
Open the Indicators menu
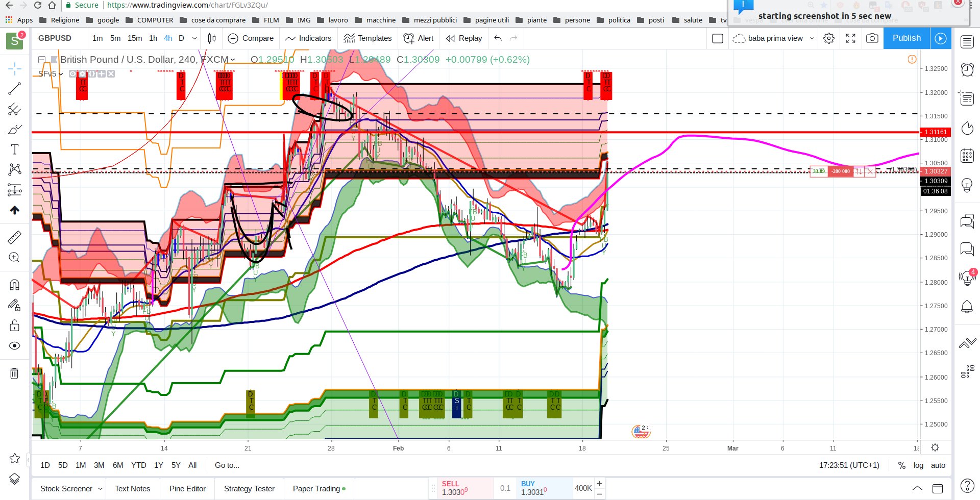(308, 38)
